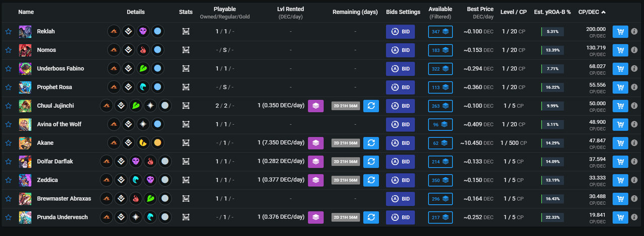Renew the Chuul Jujinchi rental with refresh icon
Image resolution: width=644 pixels, height=236 pixels.
pos(371,106)
